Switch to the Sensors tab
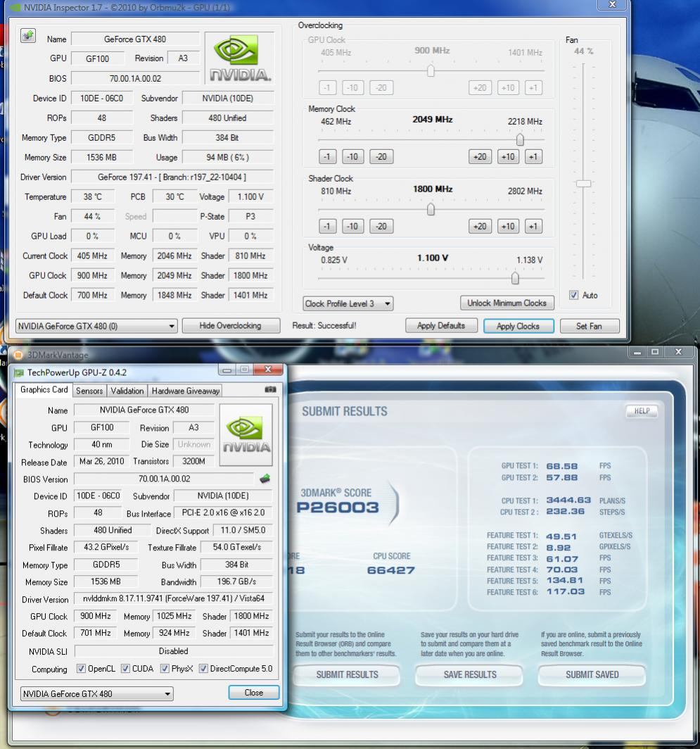 point(89,391)
